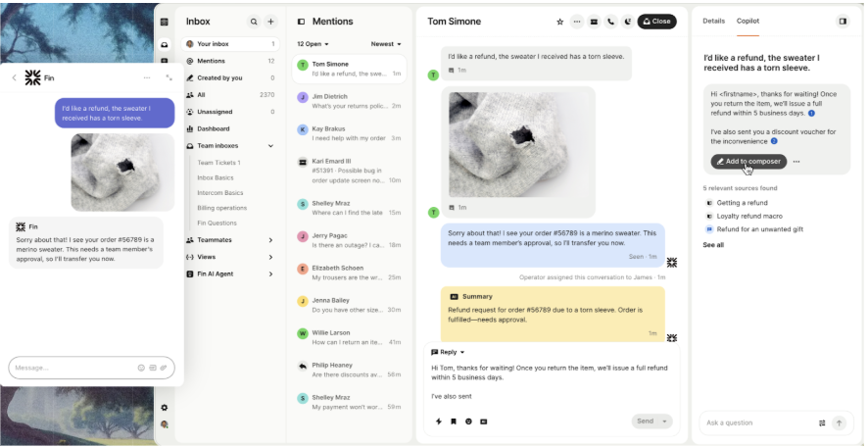Viewport: 868px width, 447px height.
Task: Open Kay Brakus's conversation
Action: tap(350, 133)
